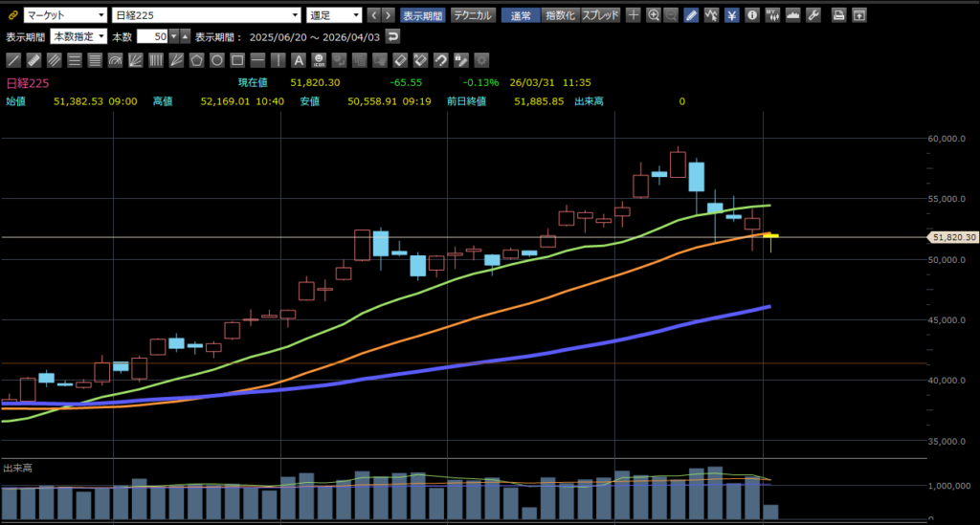Viewport: 980px width, 525px height.
Task: Click the print chart icon
Action: point(838,15)
